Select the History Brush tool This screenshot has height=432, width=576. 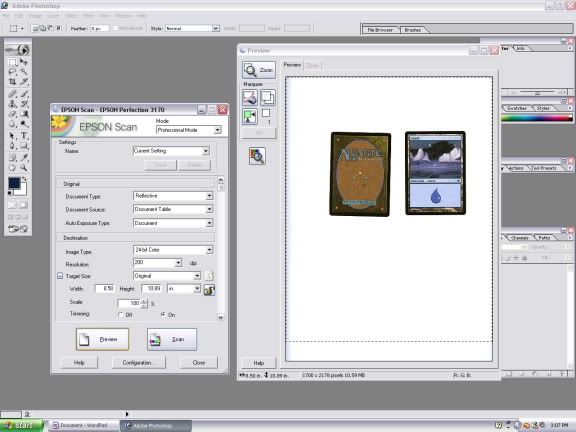point(24,104)
